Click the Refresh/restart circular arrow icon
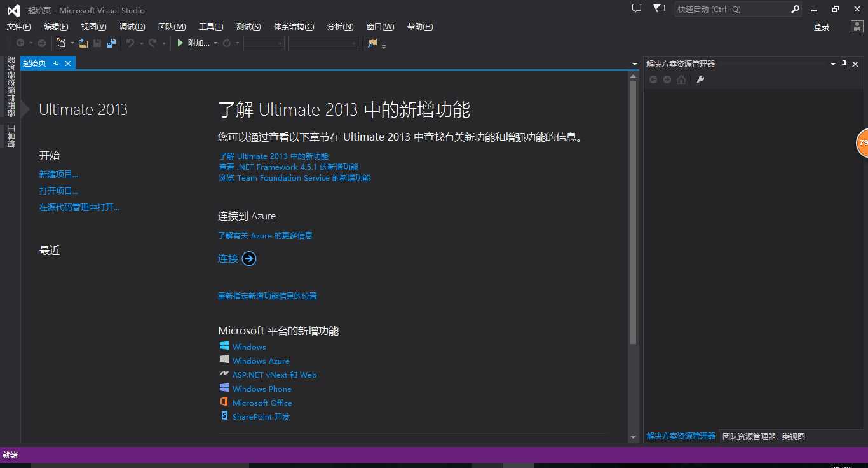The width and height of the screenshot is (868, 468). pyautogui.click(x=226, y=43)
